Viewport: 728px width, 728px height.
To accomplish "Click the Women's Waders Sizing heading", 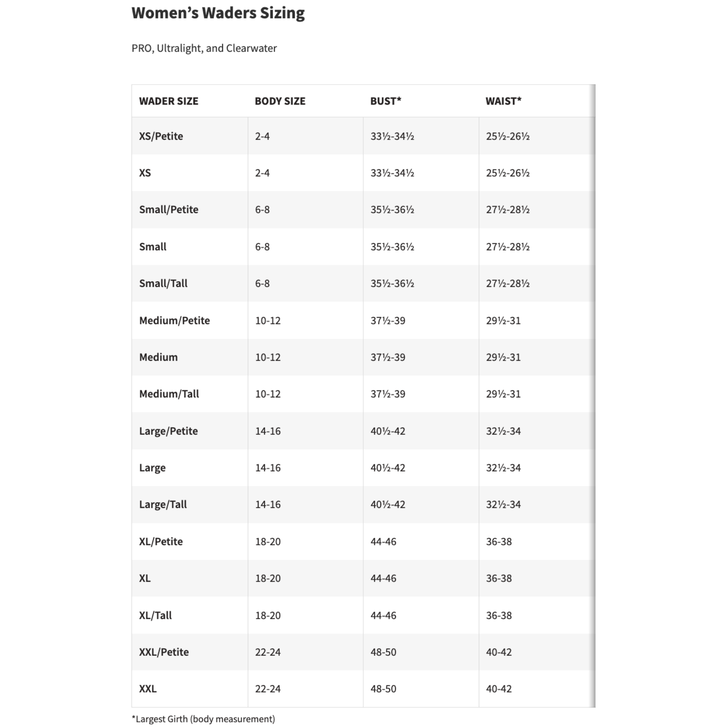I will [218, 13].
